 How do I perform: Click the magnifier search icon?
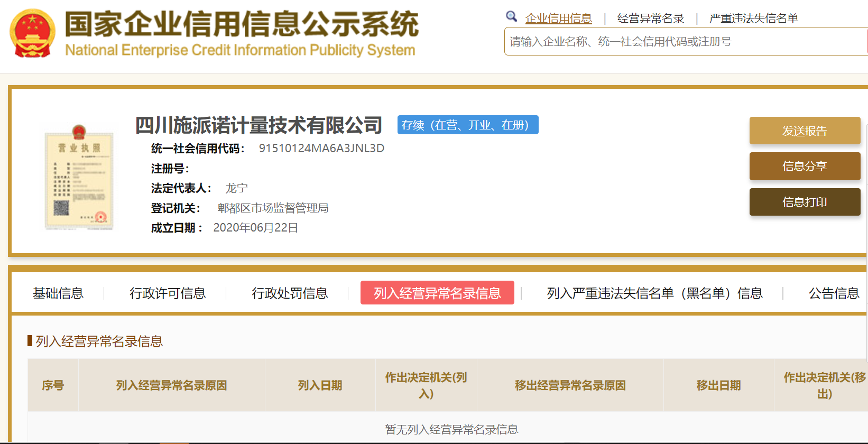click(x=511, y=16)
